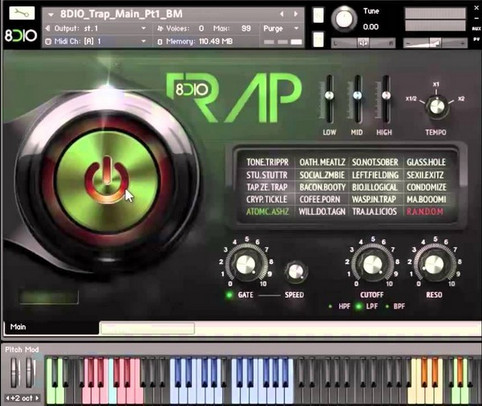Screen dimensions: 482x406
Task: Collapse instrument header triangle next to name
Action: tap(51, 15)
